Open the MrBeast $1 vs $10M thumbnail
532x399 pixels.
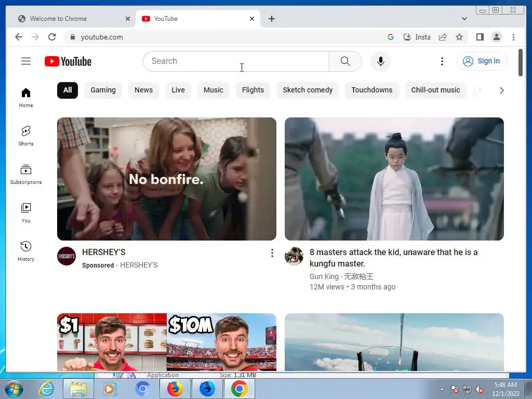pyautogui.click(x=167, y=342)
